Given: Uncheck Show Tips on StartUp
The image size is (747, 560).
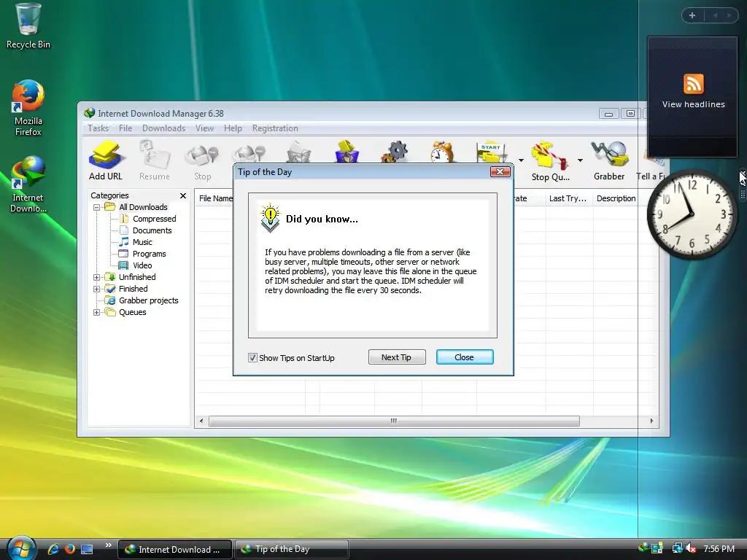Looking at the screenshot, I should click(x=252, y=357).
